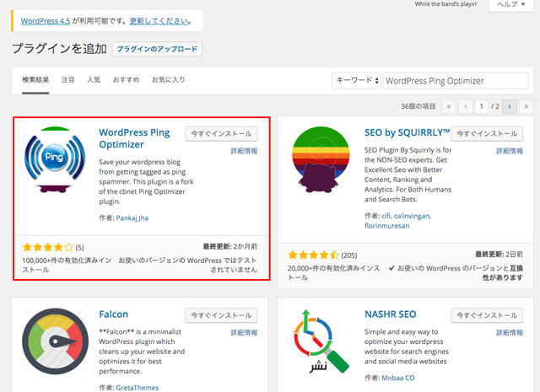Viewport: 540px width, 392px height.
Task: Go to previous results page arrow
Action: pos(466,107)
